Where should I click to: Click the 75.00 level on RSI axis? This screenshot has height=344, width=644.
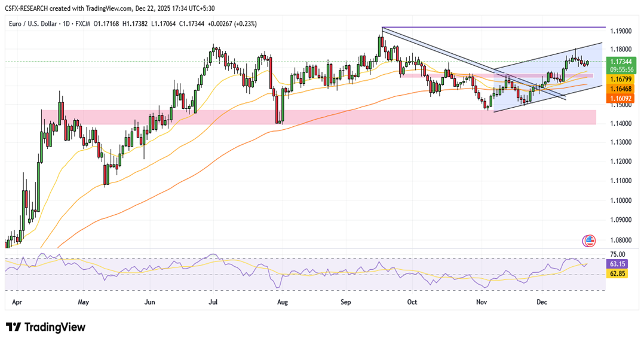[619, 254]
